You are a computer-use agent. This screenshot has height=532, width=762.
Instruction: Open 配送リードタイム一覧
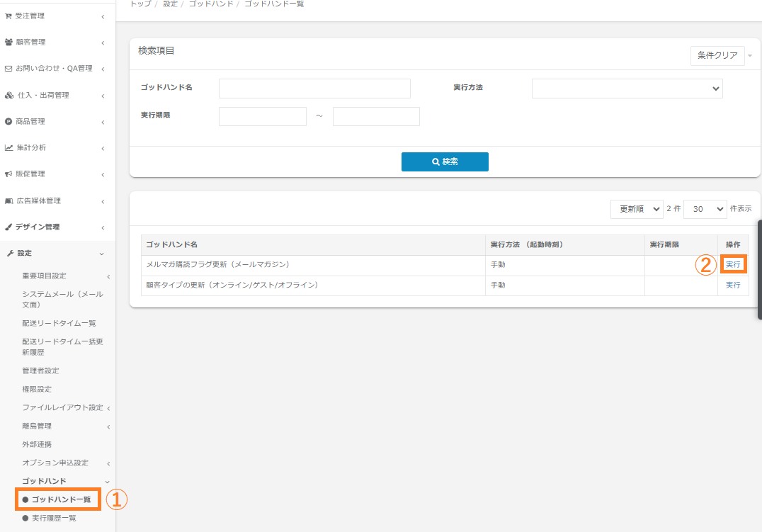click(x=59, y=324)
